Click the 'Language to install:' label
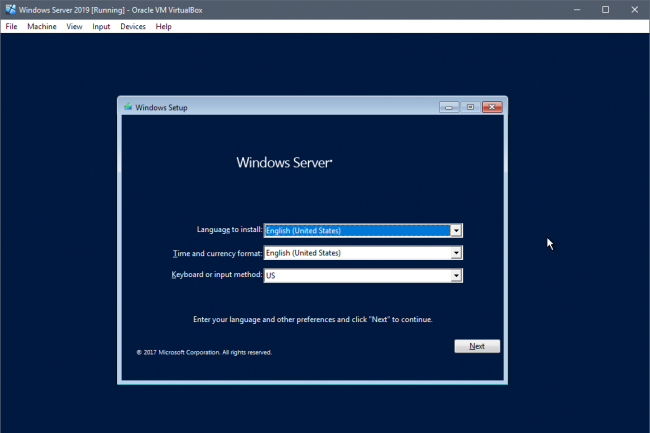 point(229,230)
